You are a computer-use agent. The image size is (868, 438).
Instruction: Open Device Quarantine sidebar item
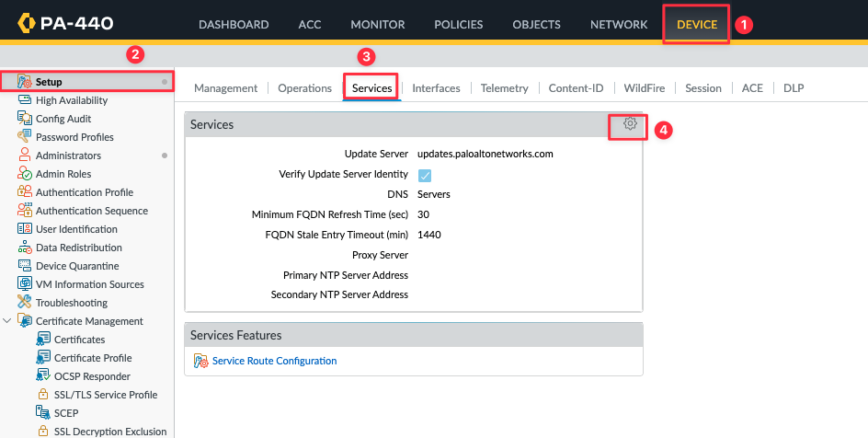[x=77, y=266]
